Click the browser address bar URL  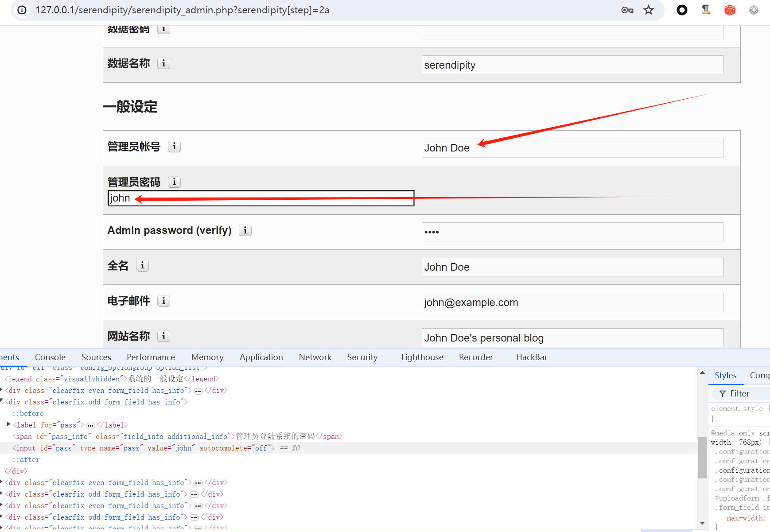183,10
